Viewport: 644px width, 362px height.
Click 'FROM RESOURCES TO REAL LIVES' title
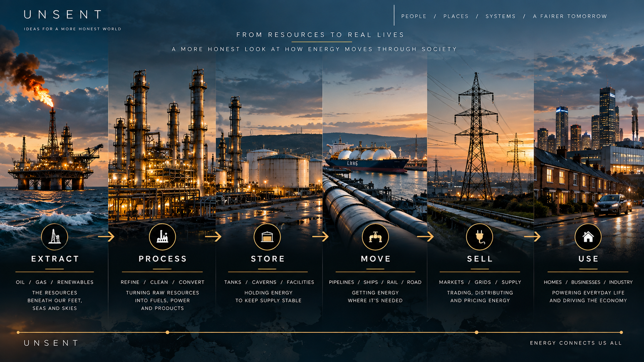tap(320, 35)
